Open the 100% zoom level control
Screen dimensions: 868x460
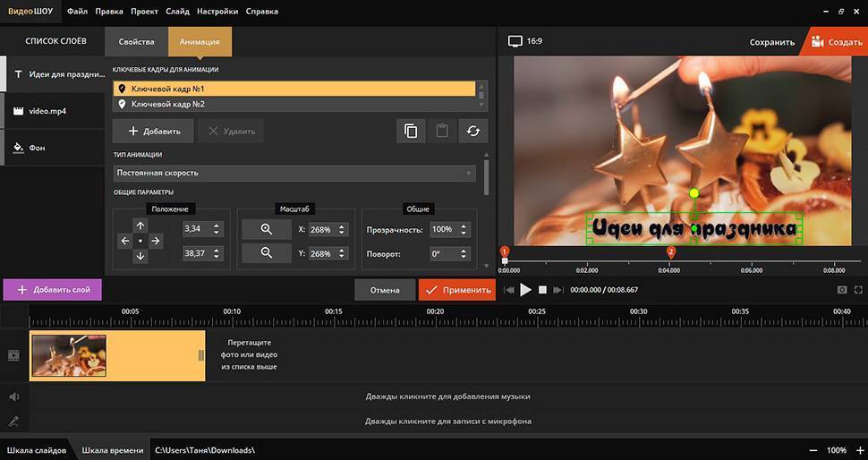tap(836, 450)
